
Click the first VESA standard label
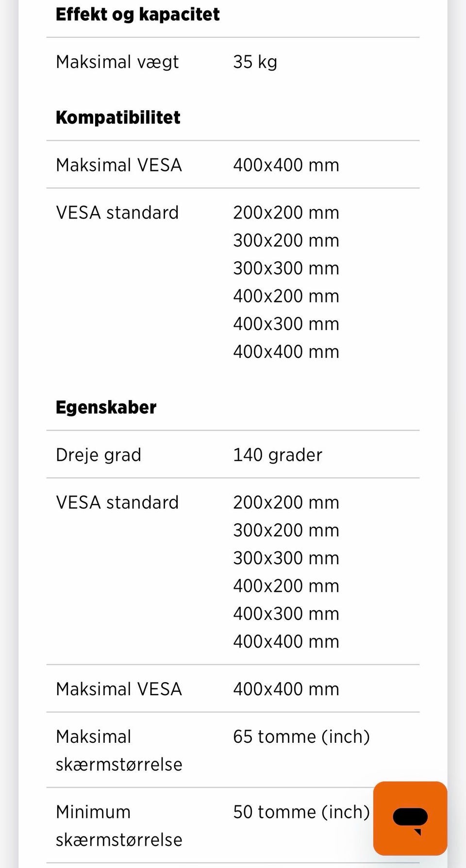pyautogui.click(x=117, y=213)
